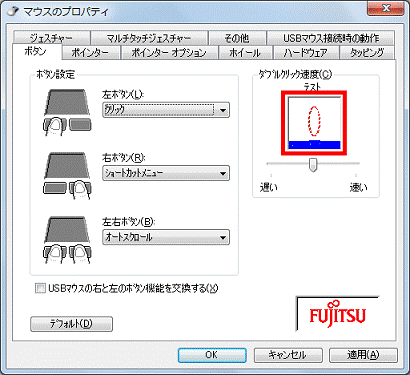The image size is (410, 375).
Task: Click the double-click speed slider thumb
Action: click(x=313, y=165)
